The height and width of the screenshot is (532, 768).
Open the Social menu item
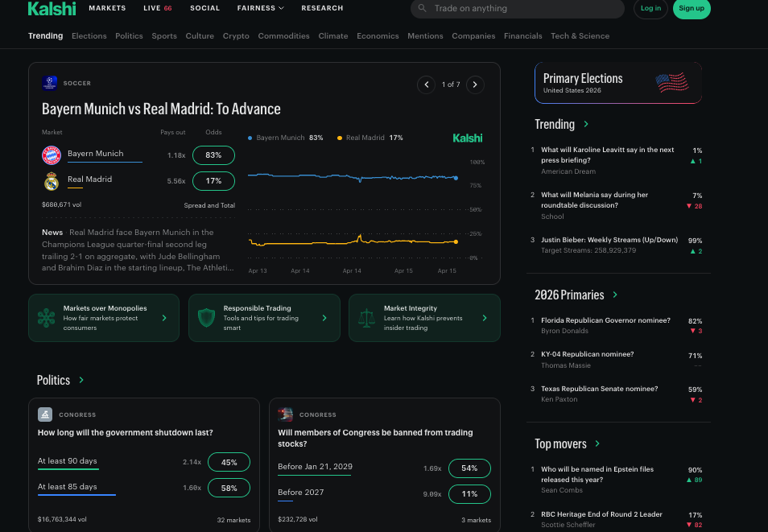[204, 8]
